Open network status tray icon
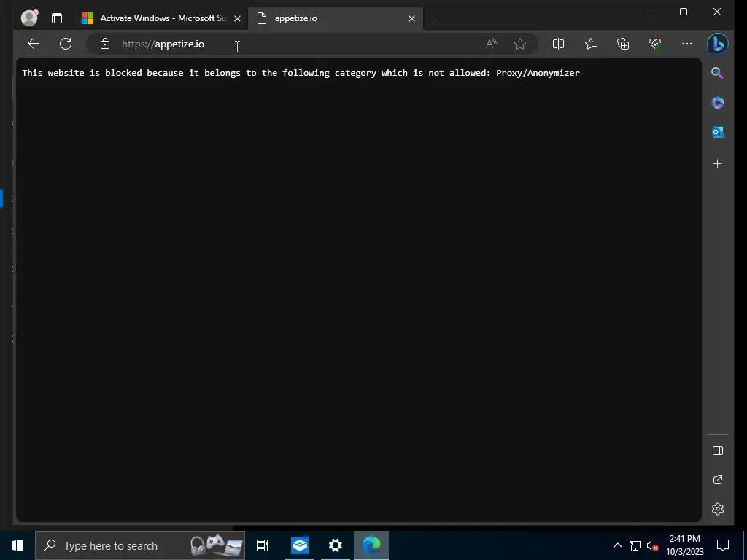The image size is (747, 560). [635, 545]
